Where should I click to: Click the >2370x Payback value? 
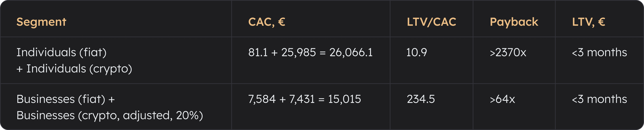[x=508, y=52]
